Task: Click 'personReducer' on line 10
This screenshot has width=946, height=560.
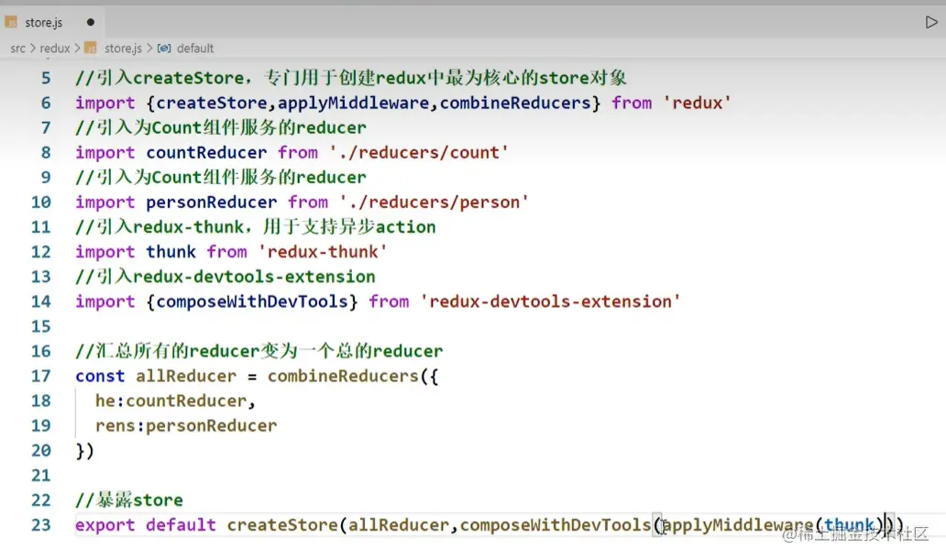Action: click(x=211, y=203)
